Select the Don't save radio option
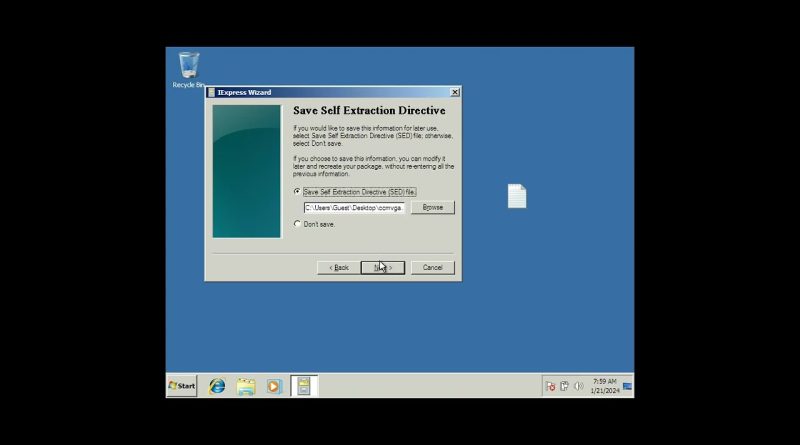Screen dimensions: 800x445 click(314, 224)
